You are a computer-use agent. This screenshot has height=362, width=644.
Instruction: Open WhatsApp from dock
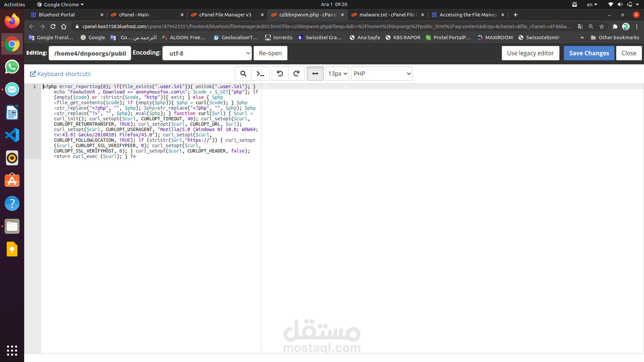click(12, 67)
